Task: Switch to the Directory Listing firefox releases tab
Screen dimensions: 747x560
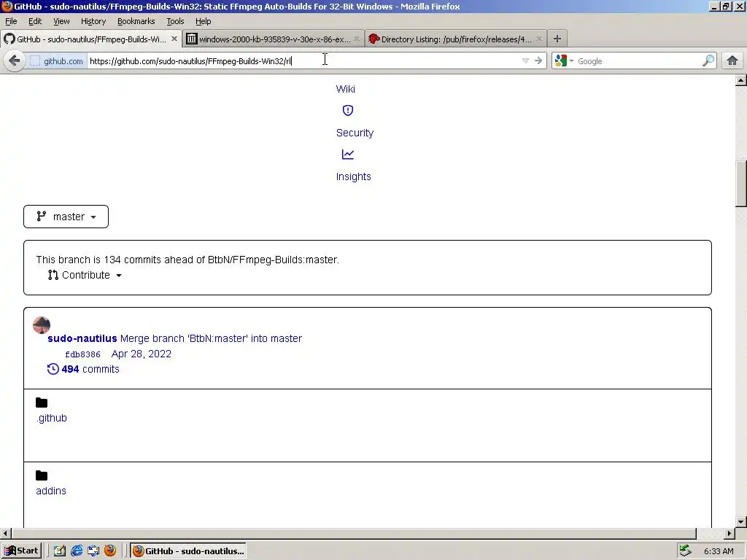Action: (456, 39)
